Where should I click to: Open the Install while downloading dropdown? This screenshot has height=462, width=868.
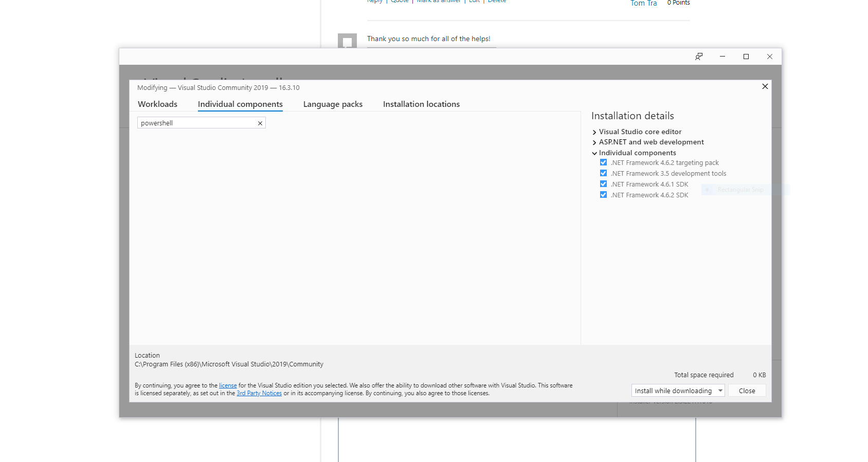[x=678, y=391]
